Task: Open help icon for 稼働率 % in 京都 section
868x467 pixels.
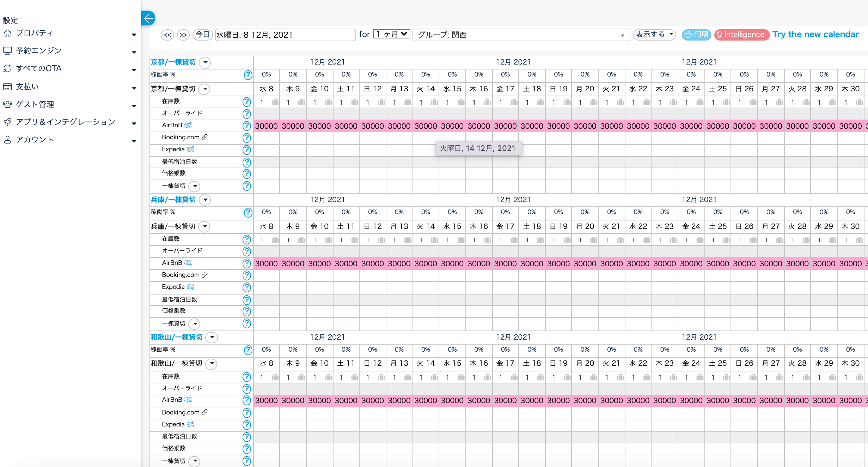Action: pos(248,75)
